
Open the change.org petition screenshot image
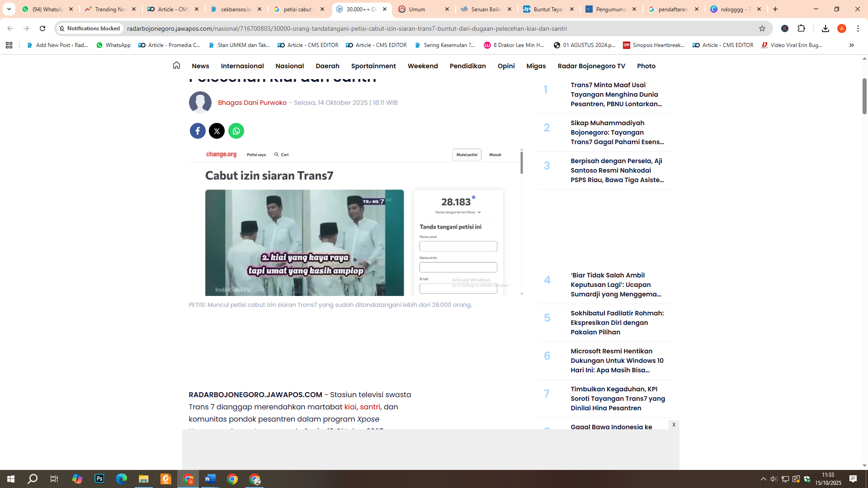(356, 221)
